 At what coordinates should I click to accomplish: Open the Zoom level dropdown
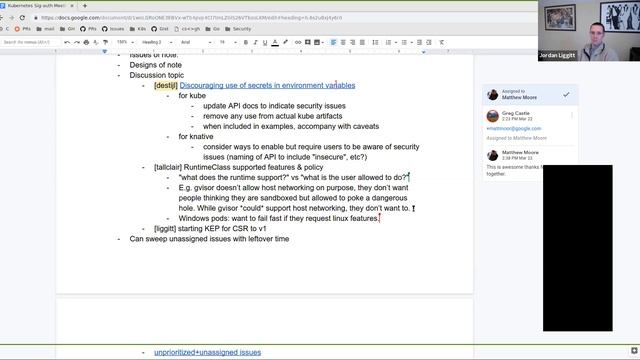(x=125, y=42)
